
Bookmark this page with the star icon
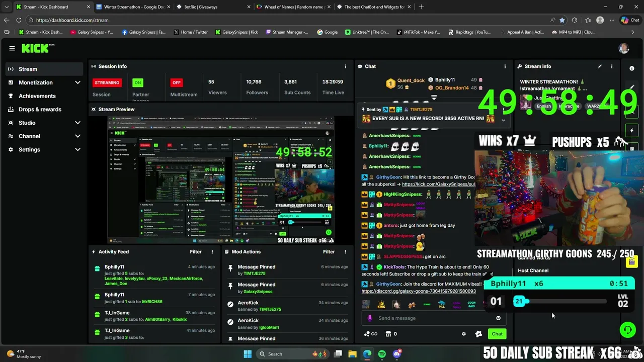click(562, 20)
